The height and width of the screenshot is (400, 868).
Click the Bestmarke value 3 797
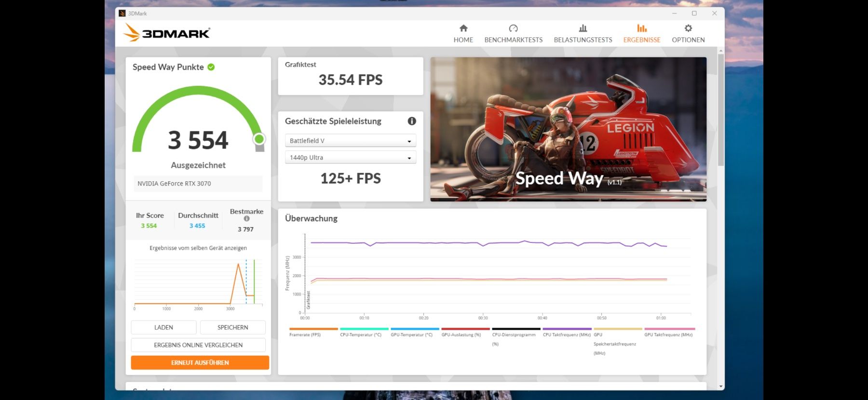coord(245,229)
